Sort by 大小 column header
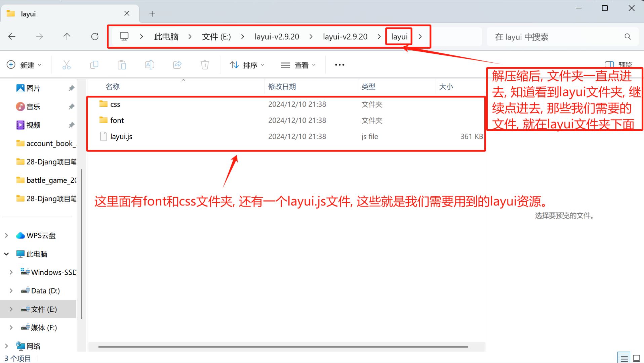Screen dimensions: 644x363 [x=446, y=87]
